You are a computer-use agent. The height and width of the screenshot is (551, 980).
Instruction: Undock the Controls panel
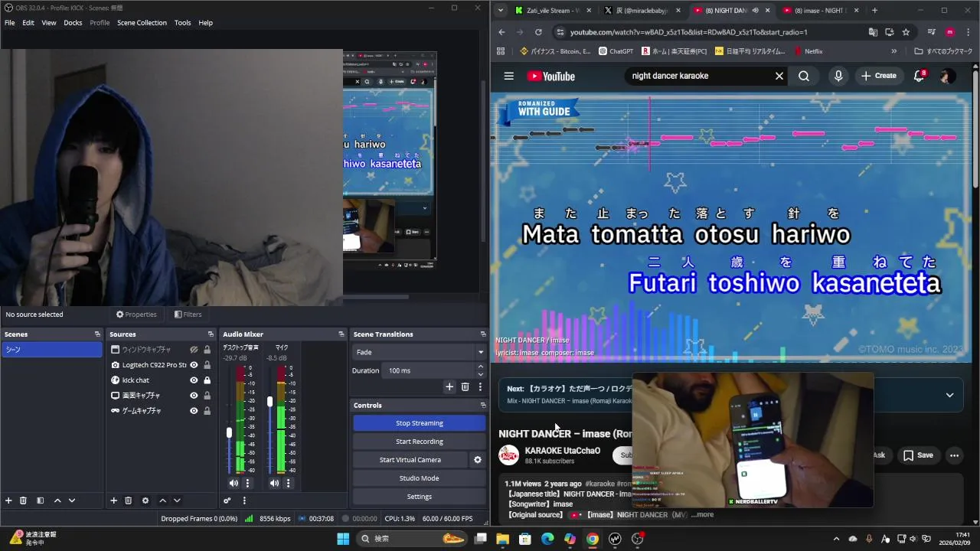tap(483, 406)
